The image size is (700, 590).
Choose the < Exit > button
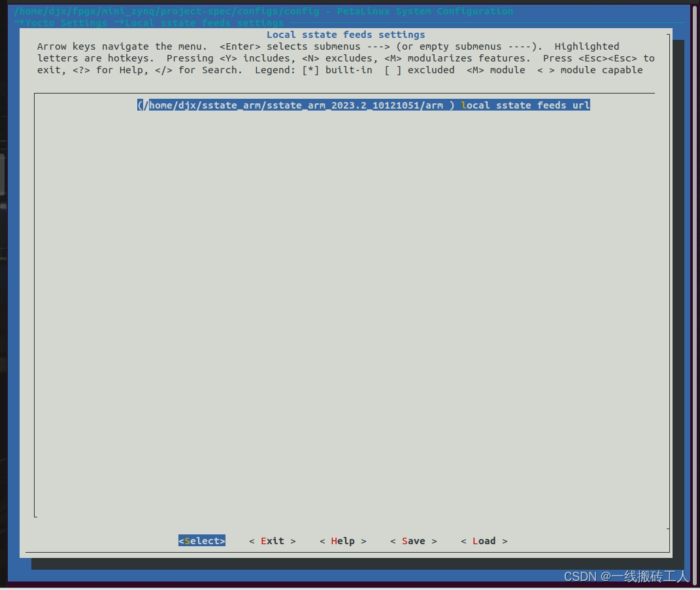[273, 540]
